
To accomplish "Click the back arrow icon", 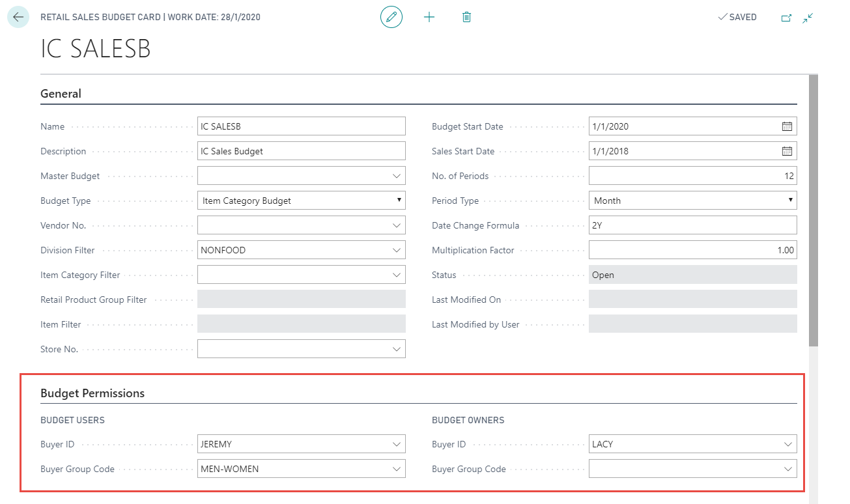I will [18, 17].
